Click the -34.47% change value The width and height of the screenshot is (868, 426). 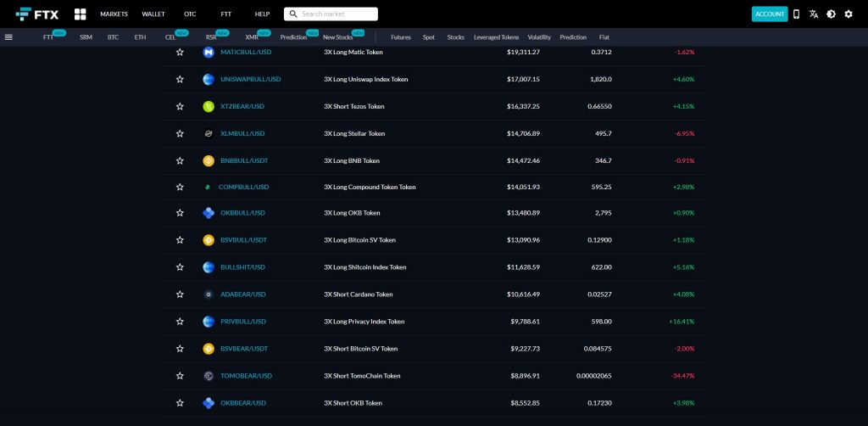(x=682, y=376)
